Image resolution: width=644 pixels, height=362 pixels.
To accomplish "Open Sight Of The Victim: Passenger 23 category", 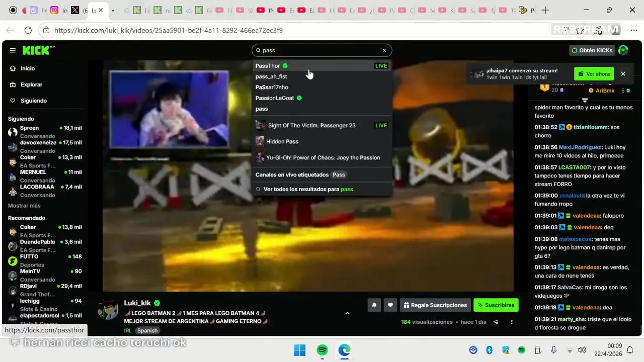I will tap(321, 125).
